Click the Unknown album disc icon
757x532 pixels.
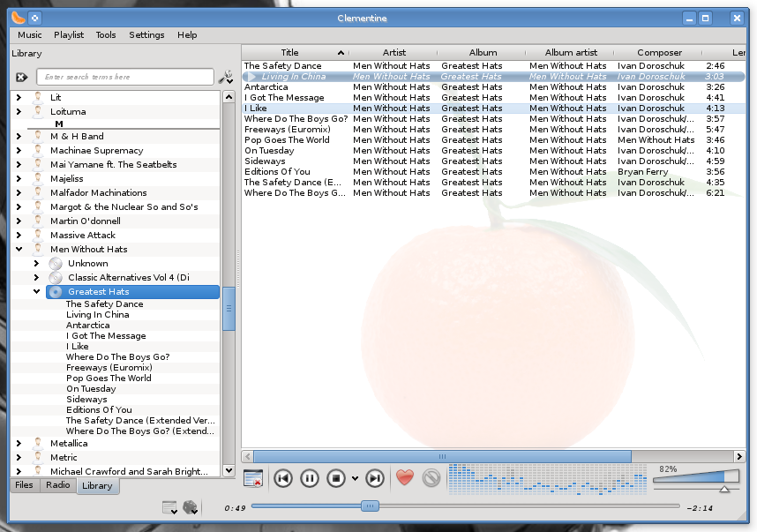click(56, 264)
